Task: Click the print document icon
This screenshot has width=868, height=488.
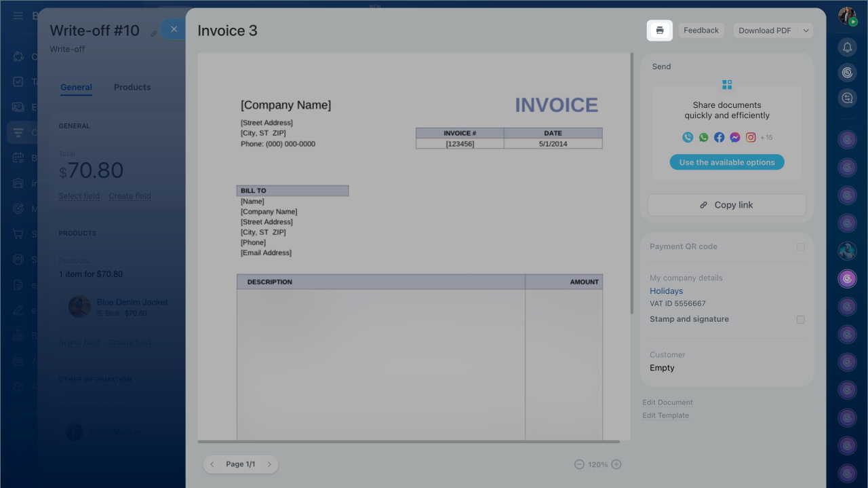Action: click(659, 31)
